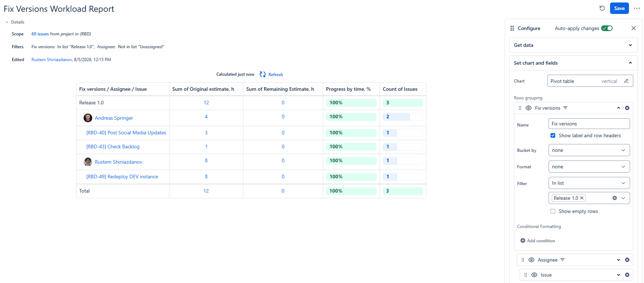Click the Save button
This screenshot has width=644, height=283.
point(619,8)
